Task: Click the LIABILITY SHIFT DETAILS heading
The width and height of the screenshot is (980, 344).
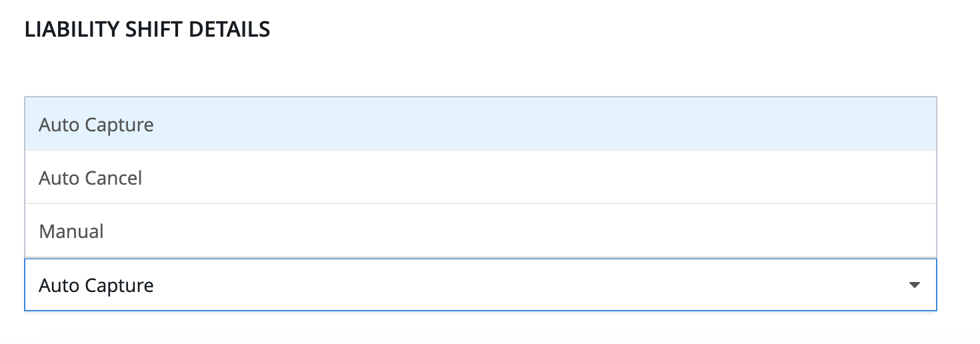Action: [x=147, y=30]
